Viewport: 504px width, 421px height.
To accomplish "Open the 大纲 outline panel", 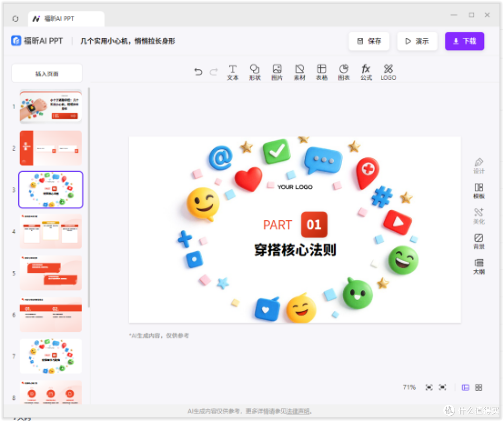I will tap(479, 267).
